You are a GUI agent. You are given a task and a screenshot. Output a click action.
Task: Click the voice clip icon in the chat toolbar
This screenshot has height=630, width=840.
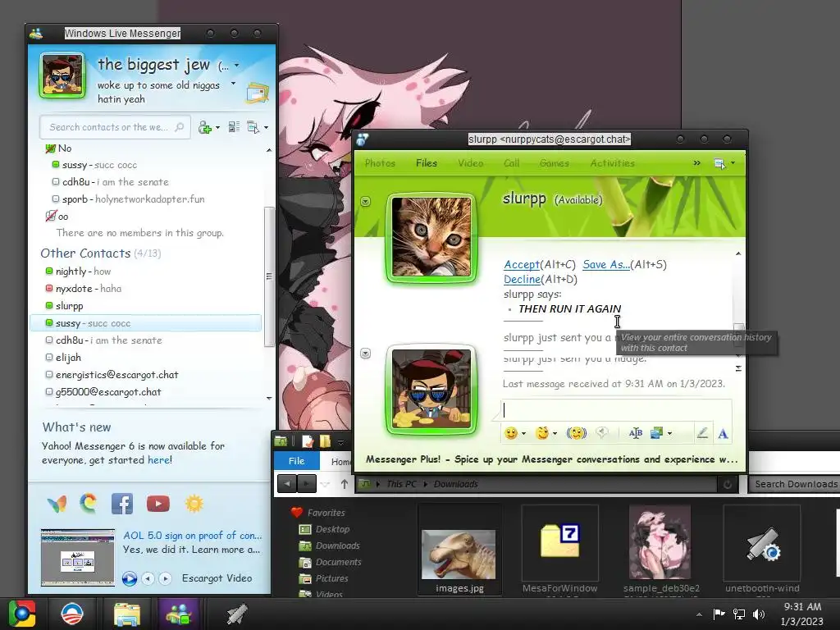[602, 433]
